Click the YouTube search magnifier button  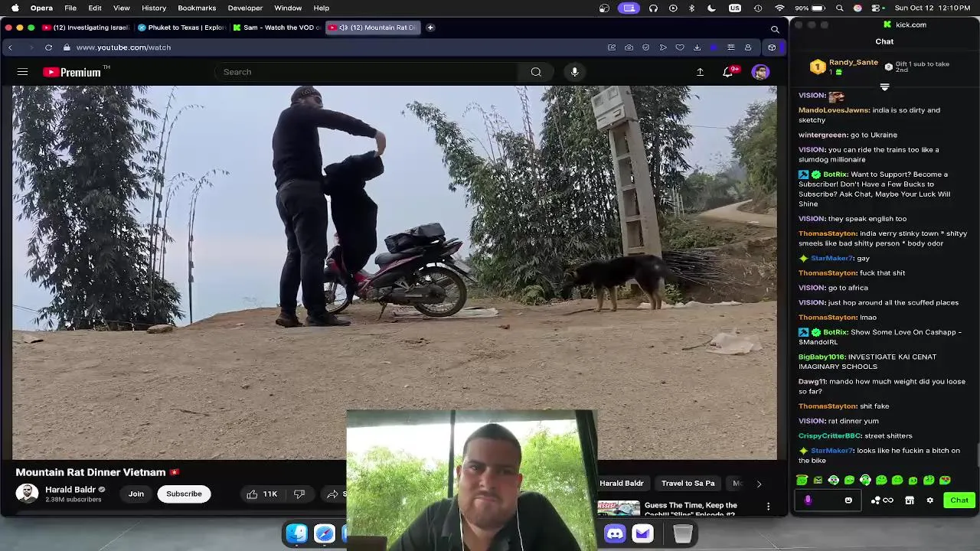536,72
